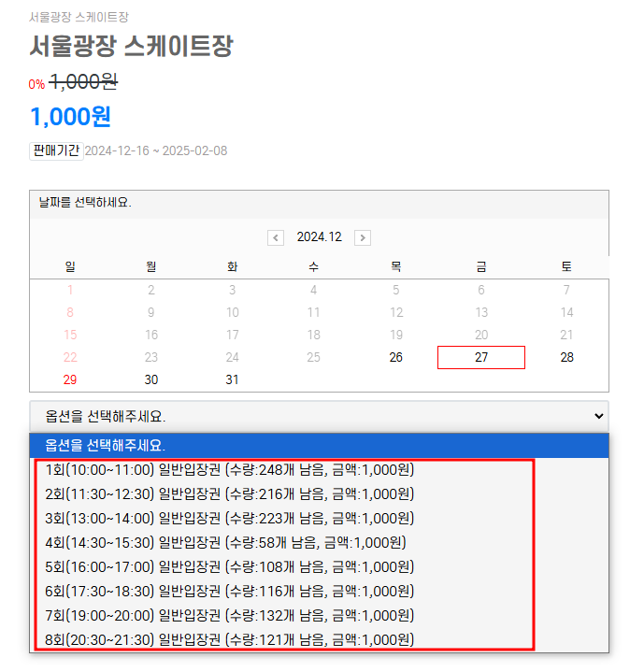Image resolution: width=644 pixels, height=672 pixels.
Task: Click the 날짜를 선택하세요. header text
Action: click(85, 202)
